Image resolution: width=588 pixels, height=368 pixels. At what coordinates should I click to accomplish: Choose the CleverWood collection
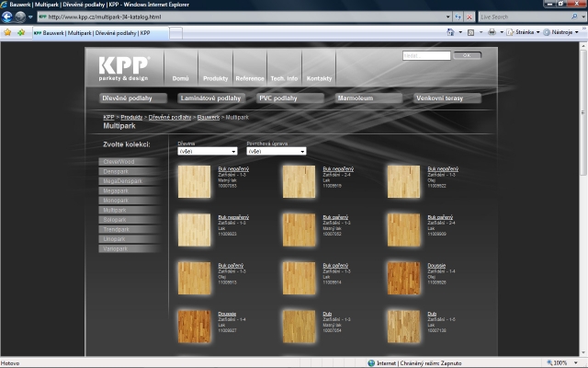coord(129,162)
